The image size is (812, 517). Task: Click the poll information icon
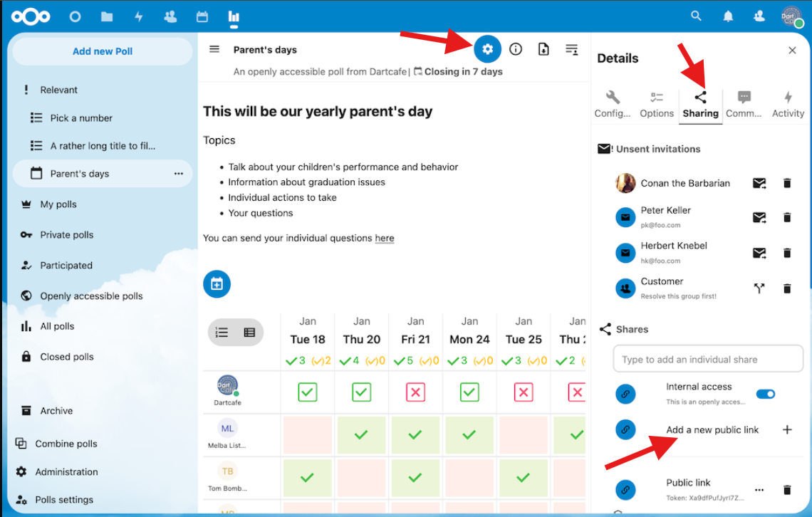pyautogui.click(x=516, y=49)
